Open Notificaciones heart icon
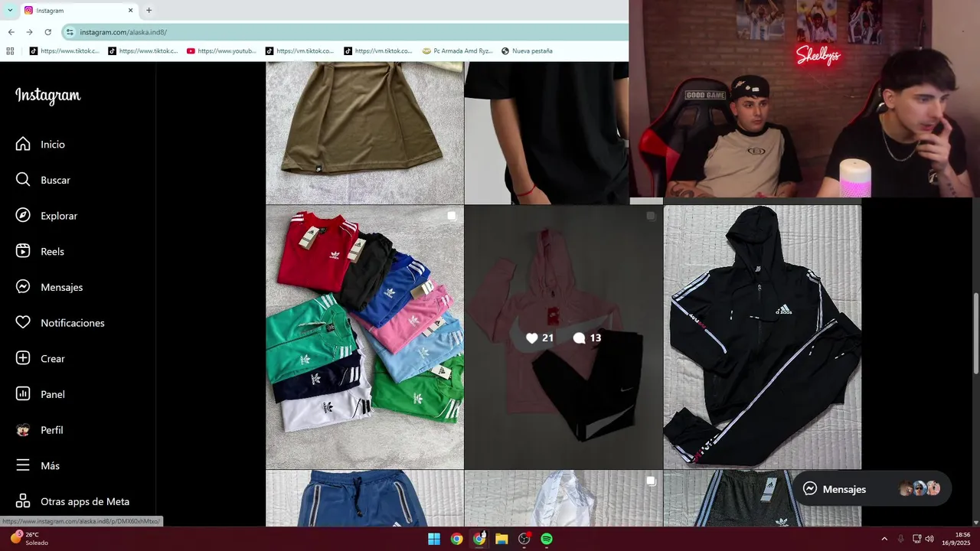This screenshot has height=551, width=980. pyautogui.click(x=23, y=323)
